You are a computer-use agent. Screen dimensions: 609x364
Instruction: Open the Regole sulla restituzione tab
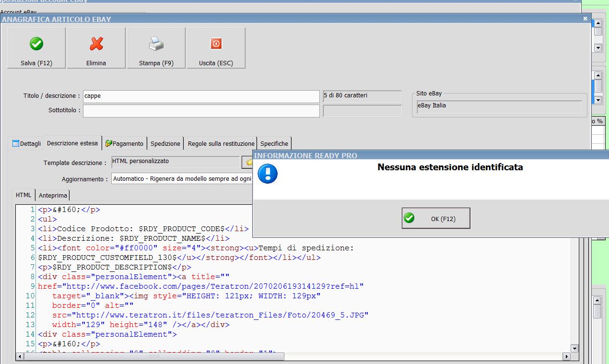coord(221,143)
